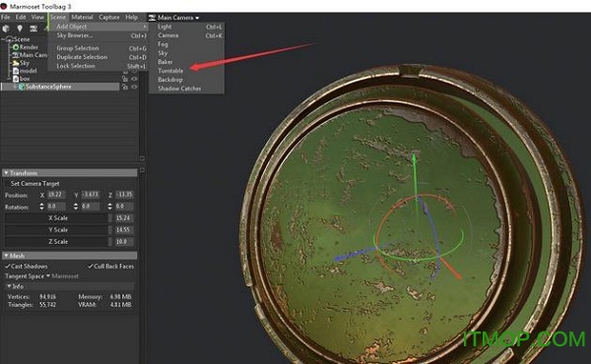Collapse the Transform panel section
Viewport: 591px width, 364px height.
[x=6, y=173]
